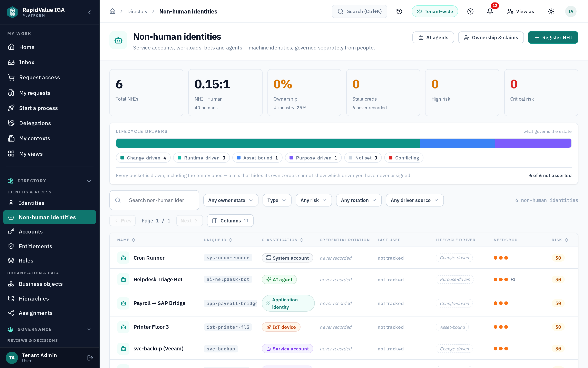Open the Columns chooser button
Image resolution: width=588 pixels, height=368 pixels.
point(230,221)
